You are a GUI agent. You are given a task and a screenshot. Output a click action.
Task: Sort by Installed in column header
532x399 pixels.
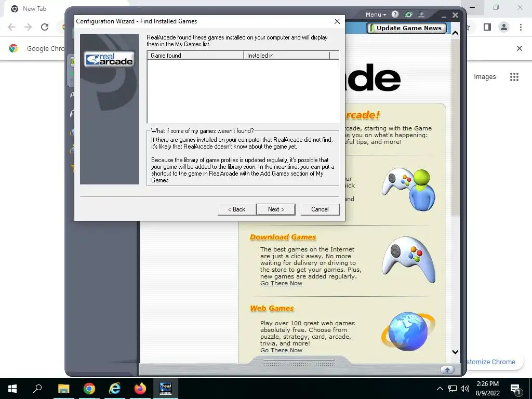coord(286,55)
